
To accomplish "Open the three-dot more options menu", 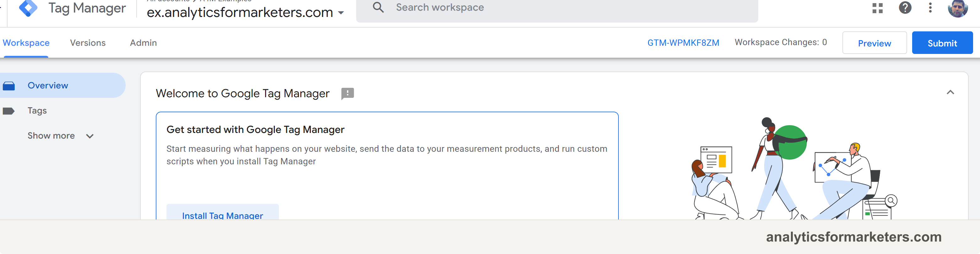I will point(930,8).
